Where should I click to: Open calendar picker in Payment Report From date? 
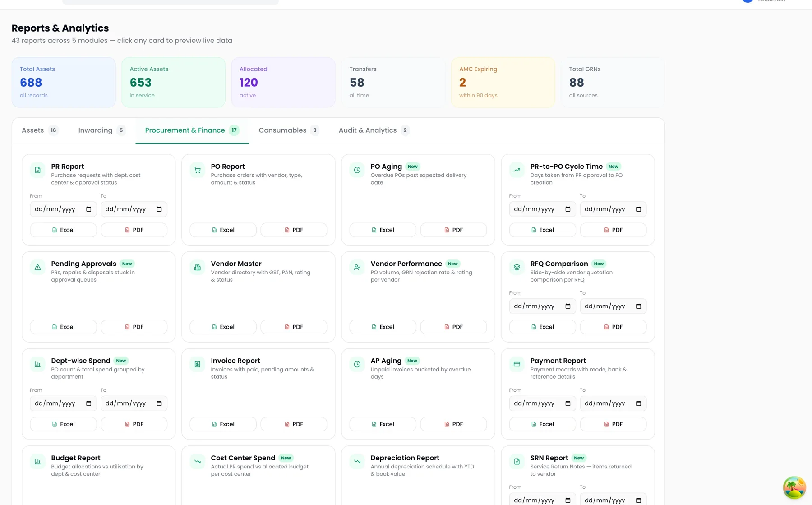point(567,403)
